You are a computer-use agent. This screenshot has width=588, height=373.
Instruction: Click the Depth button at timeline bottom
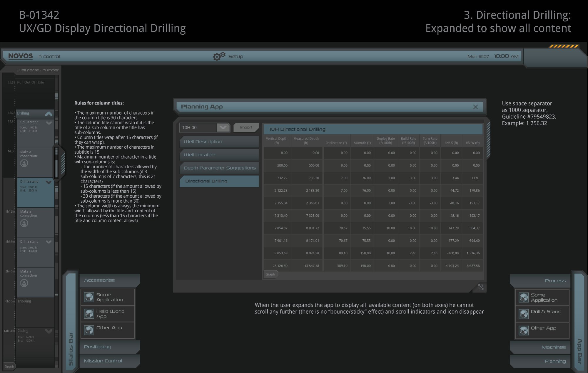pyautogui.click(x=9, y=367)
